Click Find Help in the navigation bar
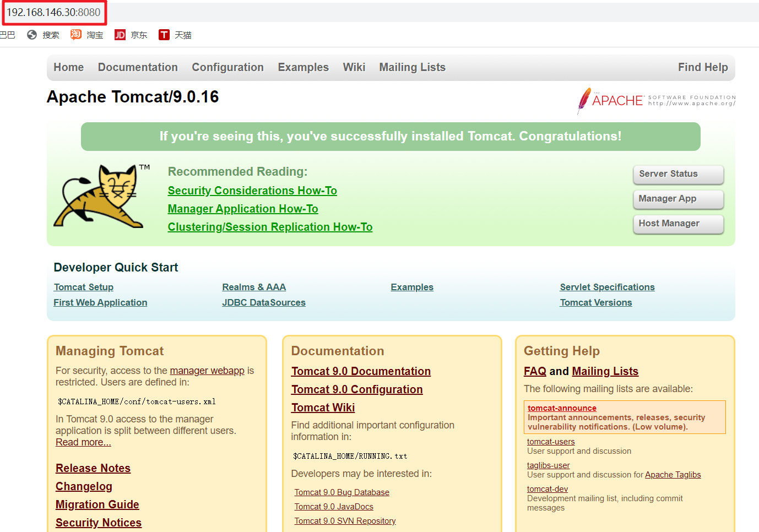 pyautogui.click(x=703, y=67)
